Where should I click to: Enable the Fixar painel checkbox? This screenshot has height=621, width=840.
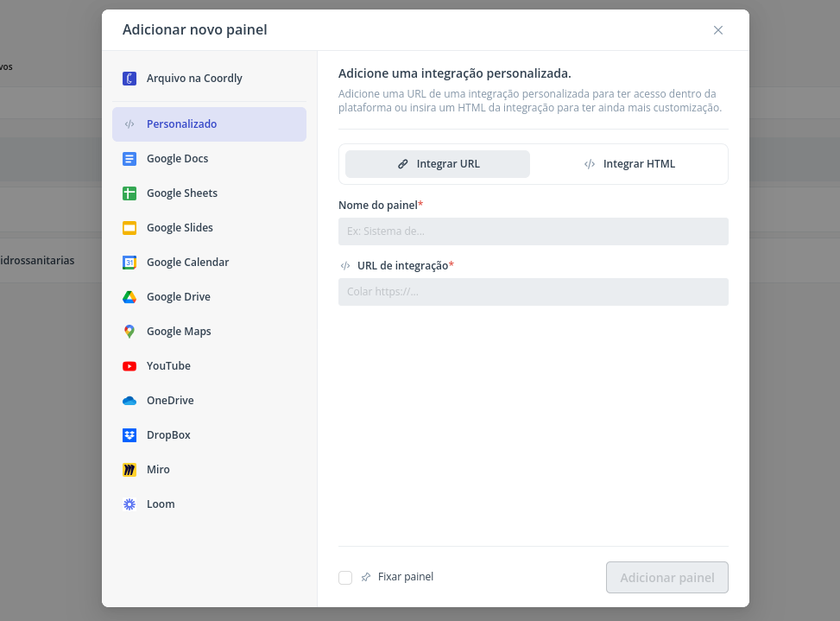(345, 578)
